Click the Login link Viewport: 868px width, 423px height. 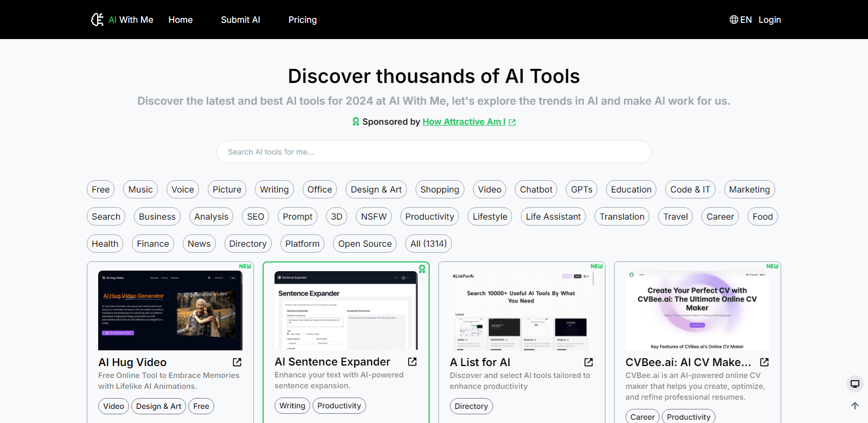(x=770, y=20)
